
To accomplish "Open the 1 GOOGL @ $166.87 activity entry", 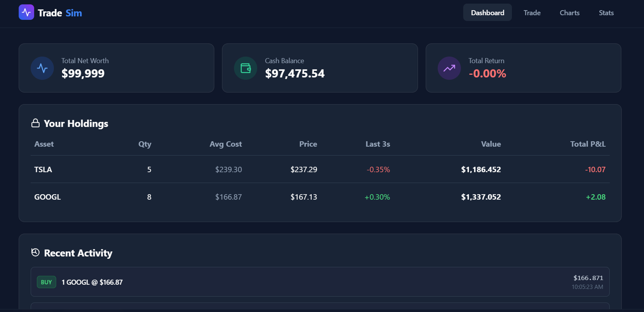I will point(320,282).
